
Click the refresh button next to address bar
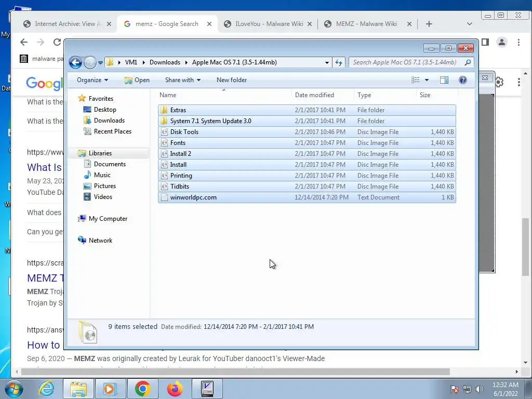tap(339, 62)
